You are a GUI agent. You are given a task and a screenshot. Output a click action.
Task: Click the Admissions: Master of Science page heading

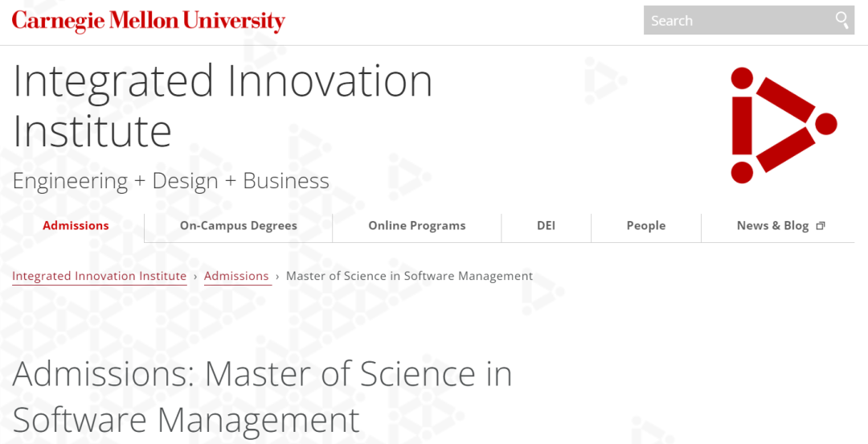tap(262, 397)
